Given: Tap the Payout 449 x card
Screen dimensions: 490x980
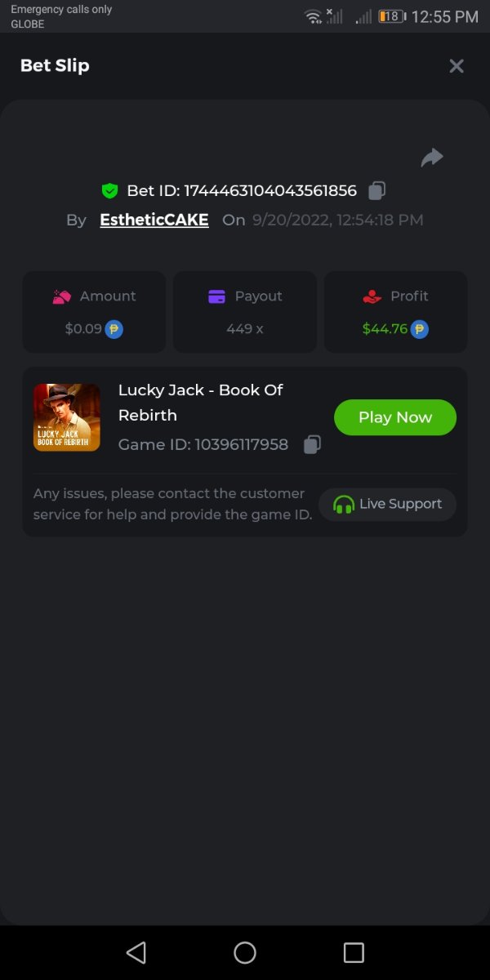Looking at the screenshot, I should tap(245, 312).
